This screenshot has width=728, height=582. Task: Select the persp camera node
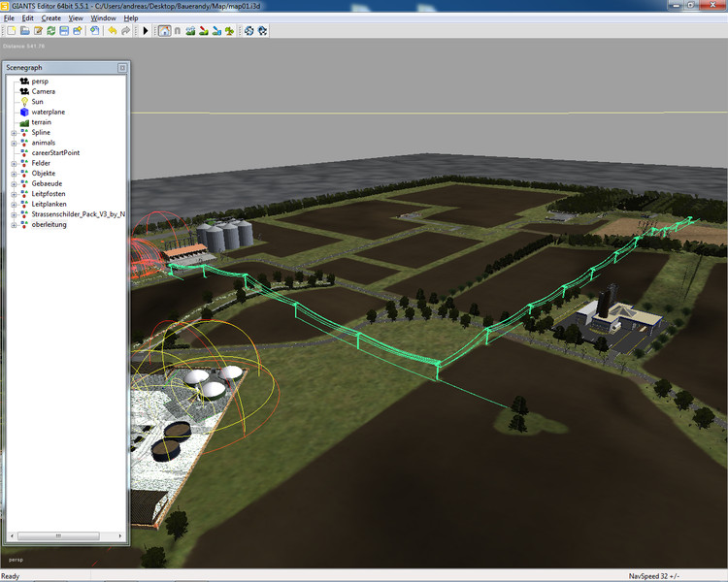40,81
